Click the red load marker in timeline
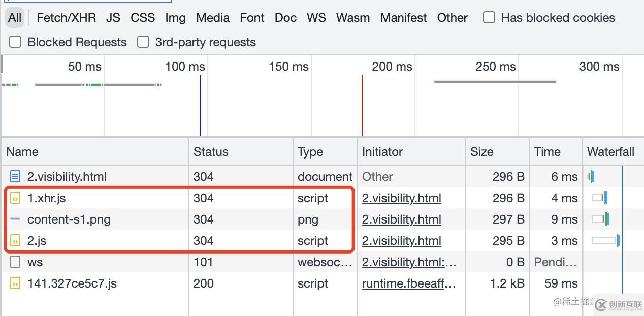This screenshot has width=644, height=316. [362, 105]
